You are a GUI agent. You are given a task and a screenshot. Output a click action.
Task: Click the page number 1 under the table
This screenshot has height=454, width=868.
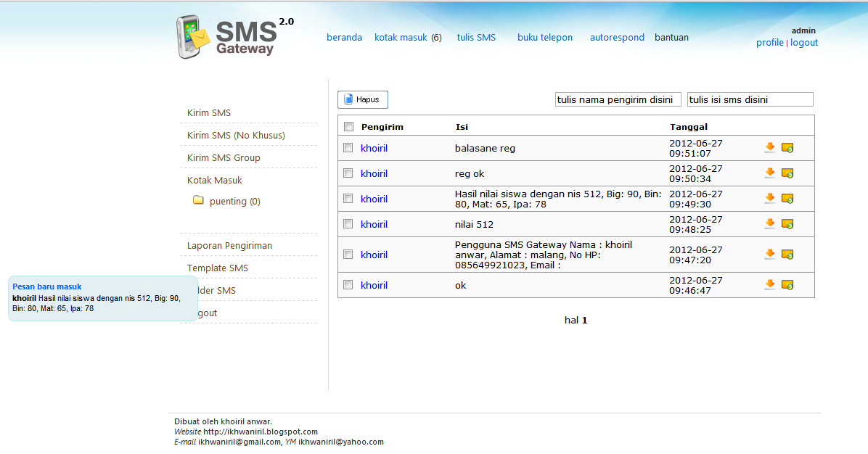[584, 320]
